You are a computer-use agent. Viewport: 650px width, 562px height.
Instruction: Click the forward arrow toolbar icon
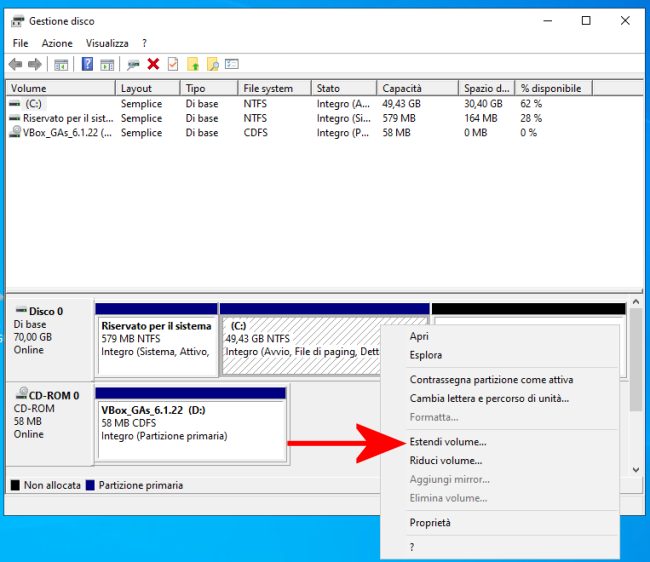pyautogui.click(x=35, y=64)
